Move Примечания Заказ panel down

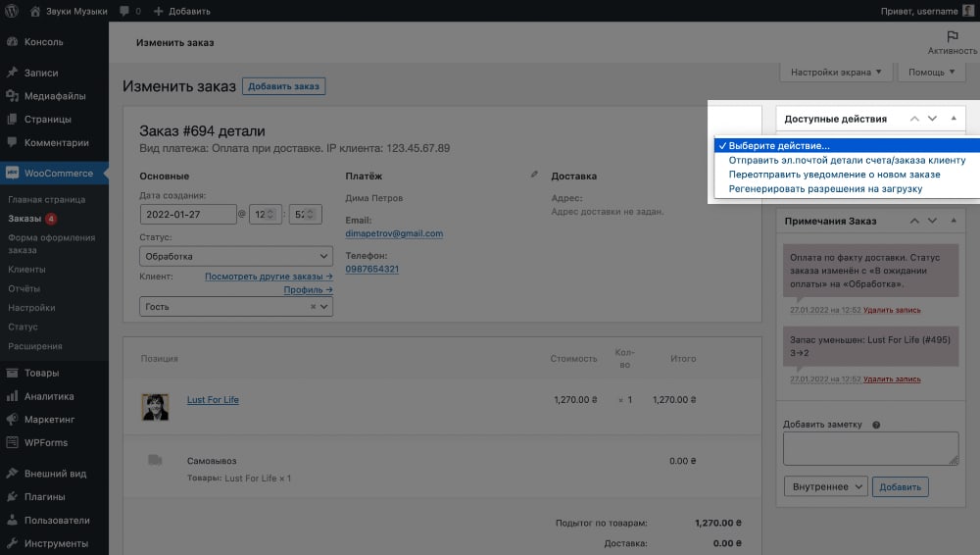coord(932,221)
